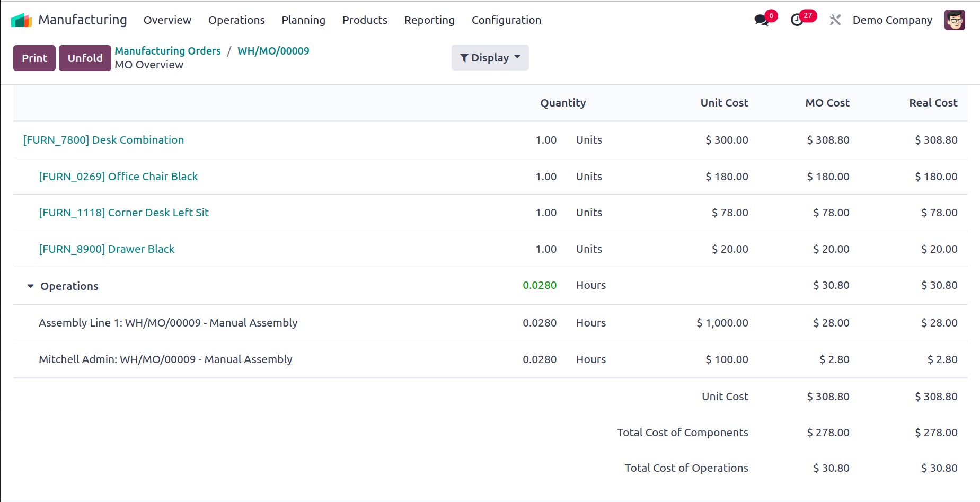
Task: Click the Manufacturing app logo icon
Action: tap(22, 20)
